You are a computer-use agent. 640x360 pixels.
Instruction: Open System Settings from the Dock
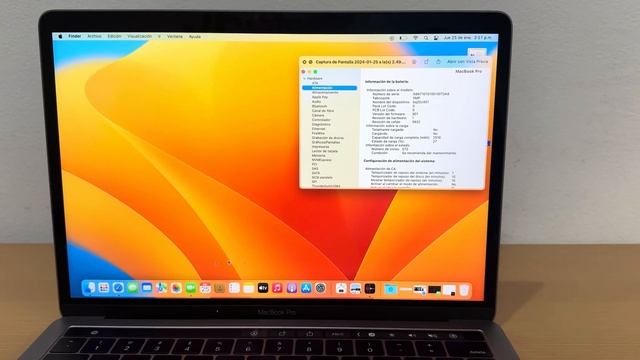tap(321, 288)
